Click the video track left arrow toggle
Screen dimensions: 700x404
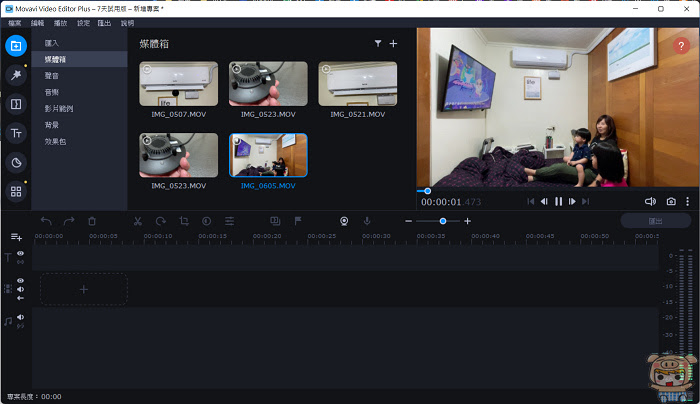21,298
